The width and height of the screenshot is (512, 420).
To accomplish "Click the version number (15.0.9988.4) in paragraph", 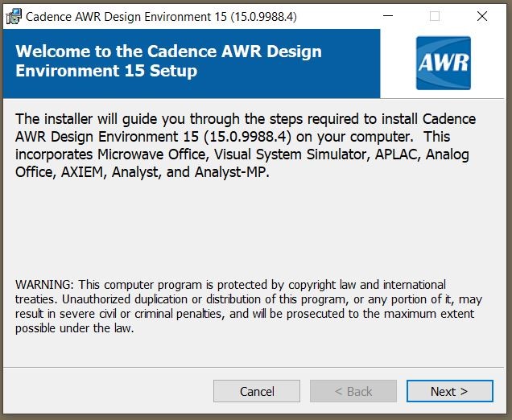I will tap(247, 137).
